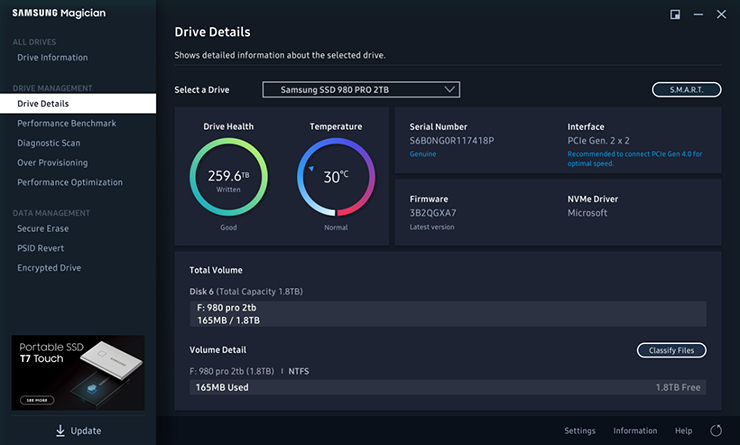Open Over Provisioning page
Screen dimensions: 740x445
point(52,163)
